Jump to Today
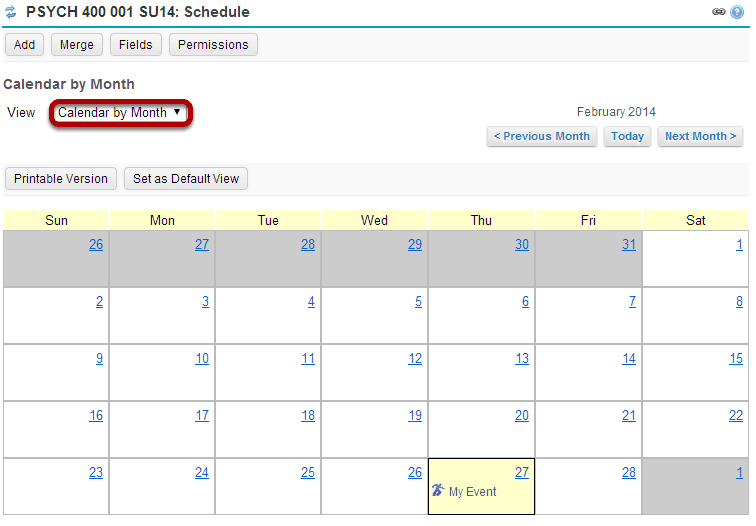This screenshot has width=756, height=526. [x=627, y=136]
